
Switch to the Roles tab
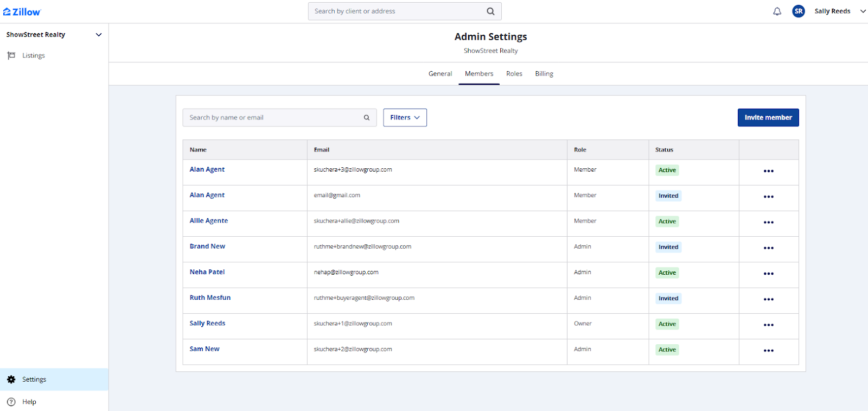pyautogui.click(x=514, y=74)
